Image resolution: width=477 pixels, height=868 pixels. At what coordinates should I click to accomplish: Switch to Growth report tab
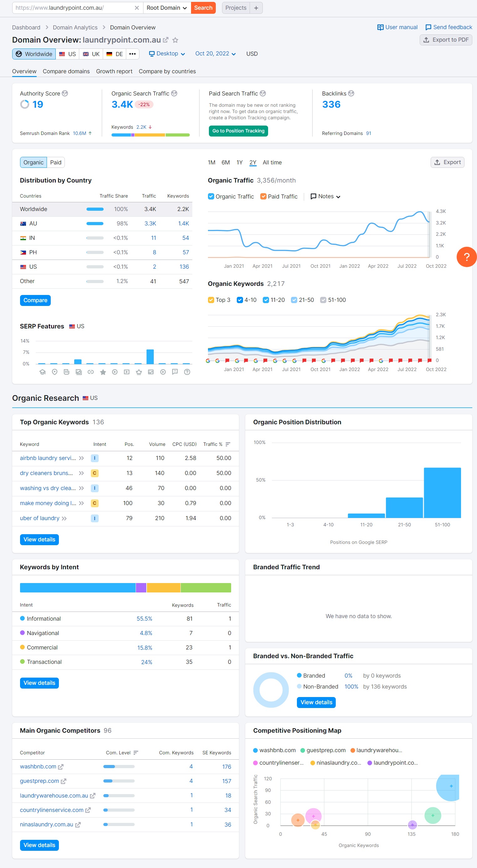tap(114, 71)
